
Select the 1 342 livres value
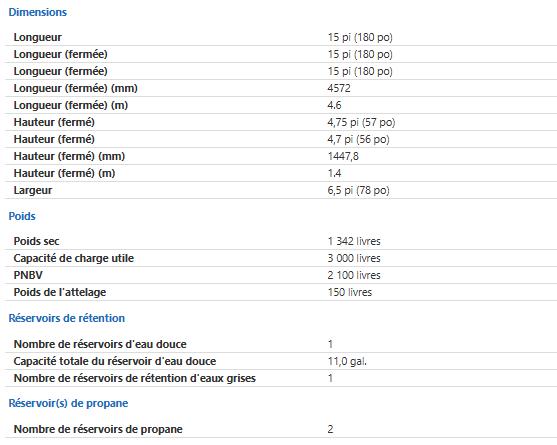(354, 241)
